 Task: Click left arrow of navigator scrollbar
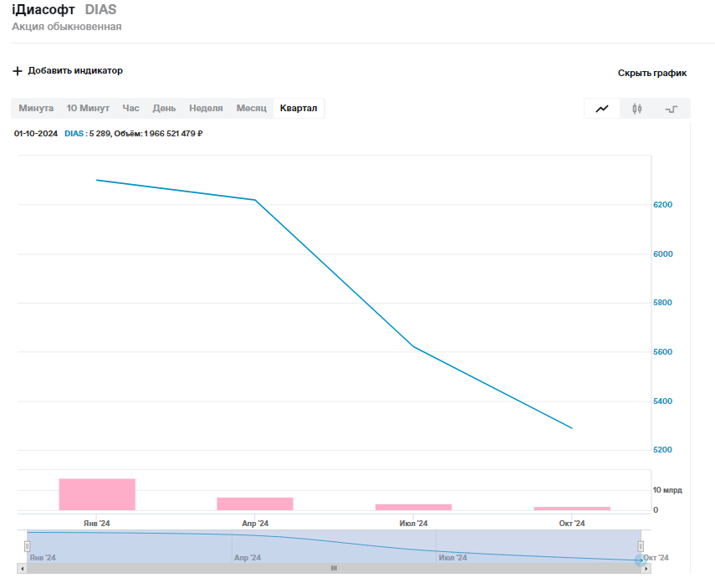[x=22, y=569]
